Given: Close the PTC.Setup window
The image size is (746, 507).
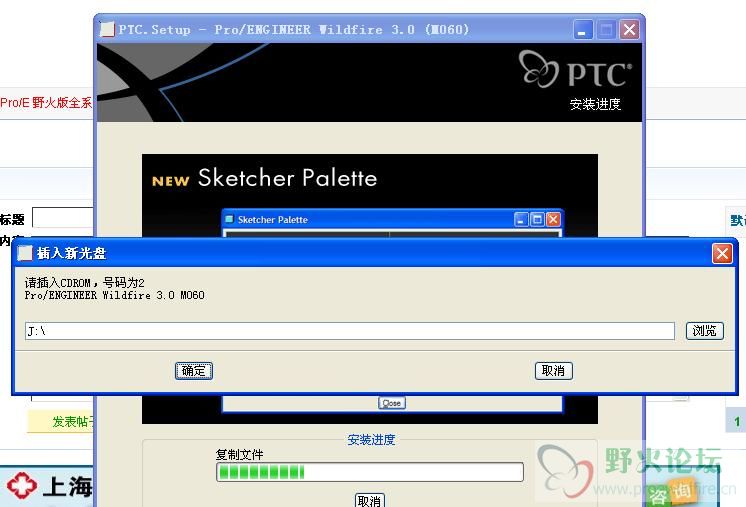Looking at the screenshot, I should click(629, 30).
